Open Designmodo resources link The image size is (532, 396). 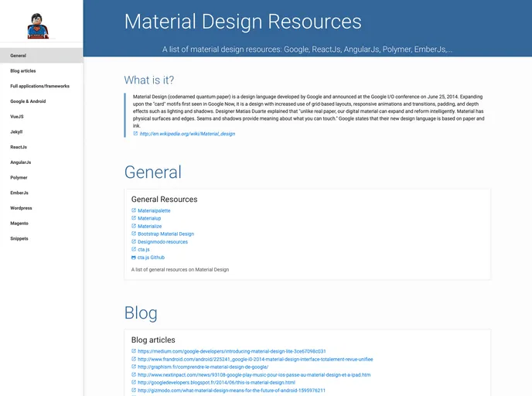pos(162,242)
